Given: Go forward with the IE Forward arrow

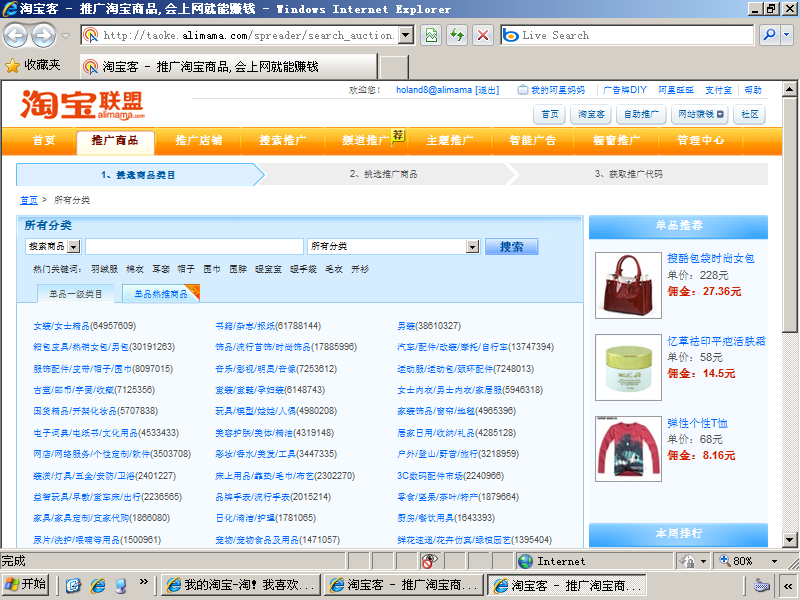Looking at the screenshot, I should tap(44, 35).
